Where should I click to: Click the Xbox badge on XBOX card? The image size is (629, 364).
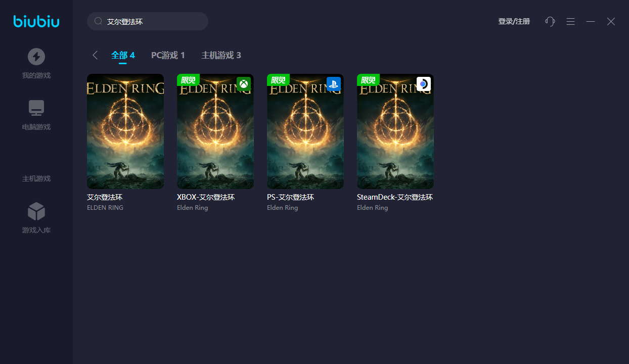[x=244, y=84]
